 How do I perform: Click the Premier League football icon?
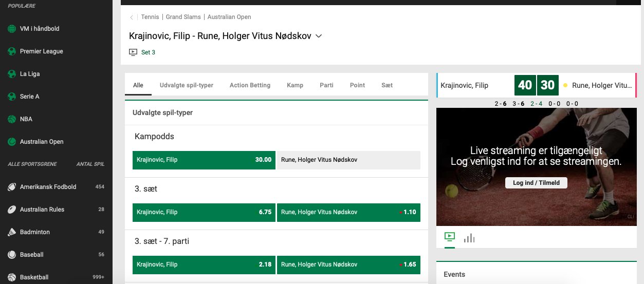[x=12, y=51]
